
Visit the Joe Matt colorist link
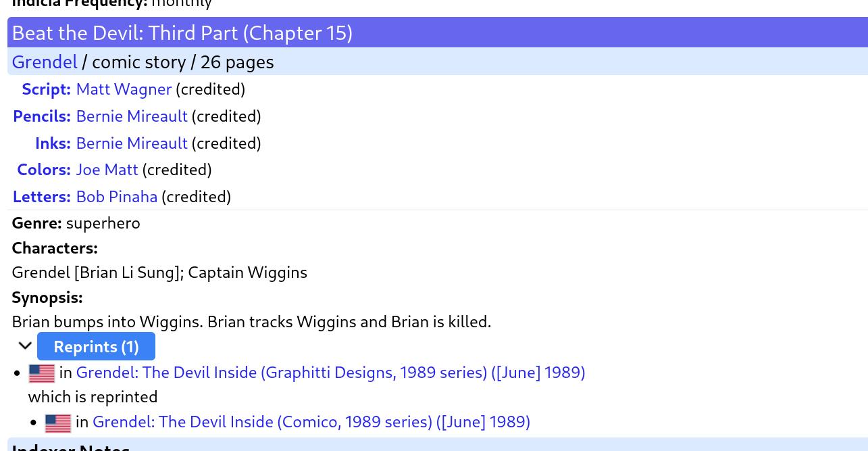pyautogui.click(x=107, y=169)
